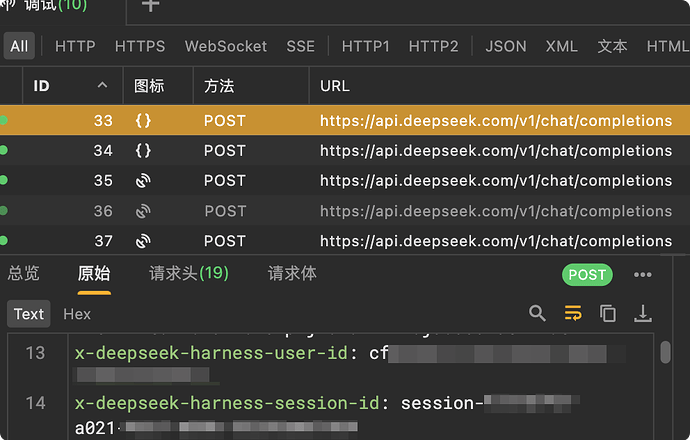The width and height of the screenshot is (690, 440).
Task: Select request row with ID 35
Action: pos(345,180)
